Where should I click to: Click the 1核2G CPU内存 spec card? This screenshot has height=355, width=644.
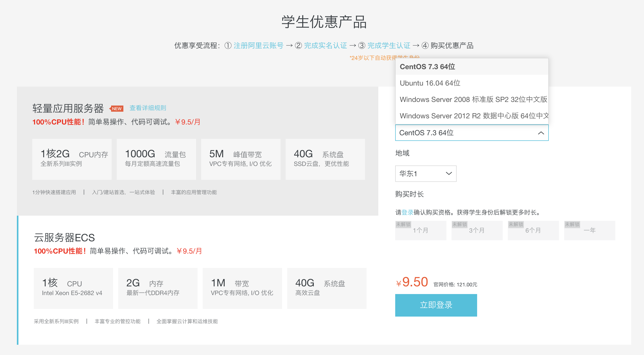72,159
